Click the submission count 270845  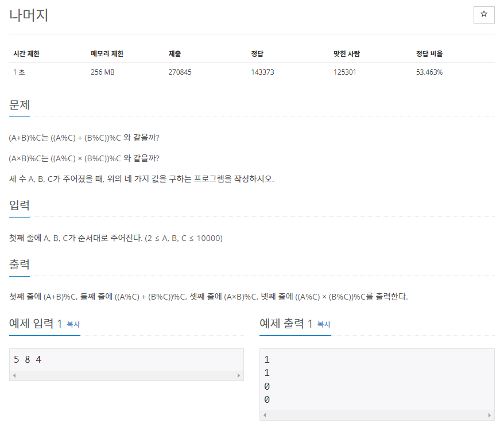tap(180, 72)
